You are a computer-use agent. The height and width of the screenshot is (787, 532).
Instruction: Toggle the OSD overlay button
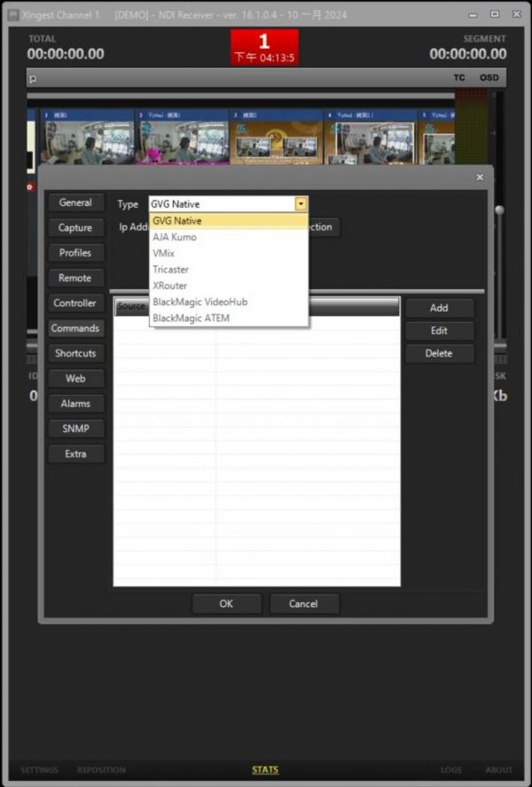coord(489,78)
